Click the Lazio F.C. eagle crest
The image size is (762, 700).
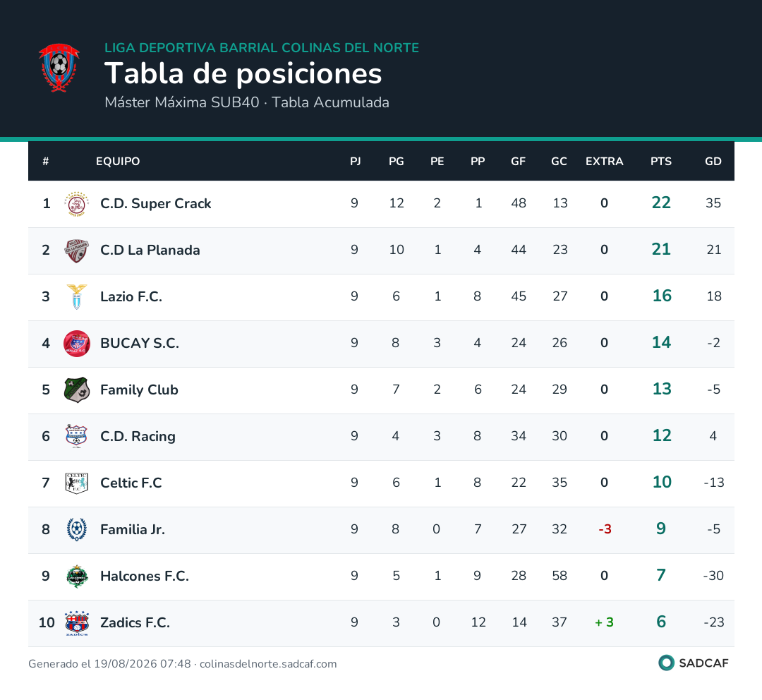pos(77,297)
